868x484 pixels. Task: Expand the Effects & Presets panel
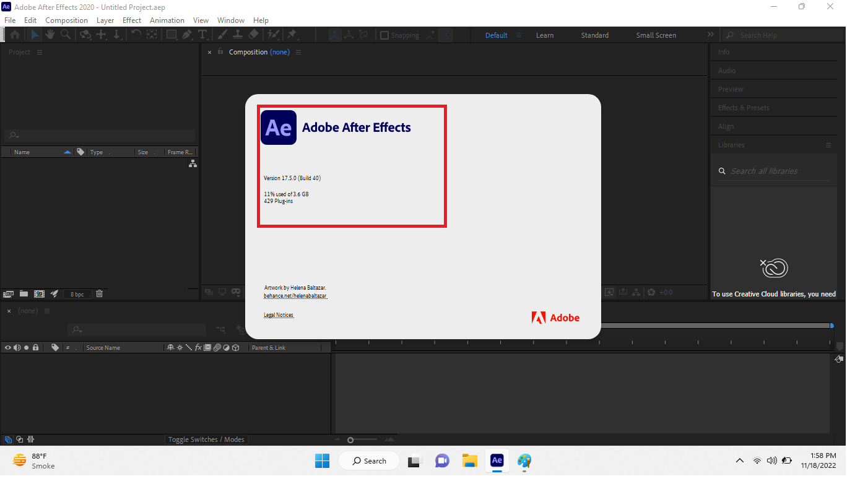click(x=744, y=108)
